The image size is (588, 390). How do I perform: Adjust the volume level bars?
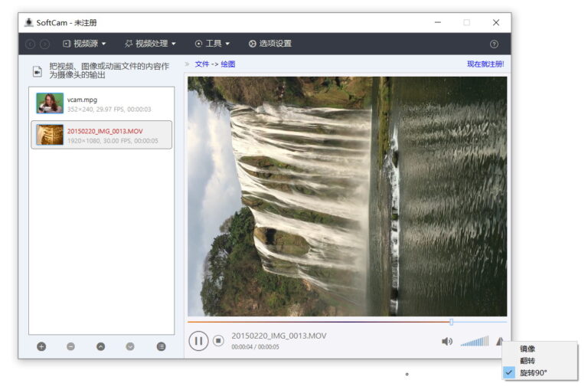(x=475, y=342)
